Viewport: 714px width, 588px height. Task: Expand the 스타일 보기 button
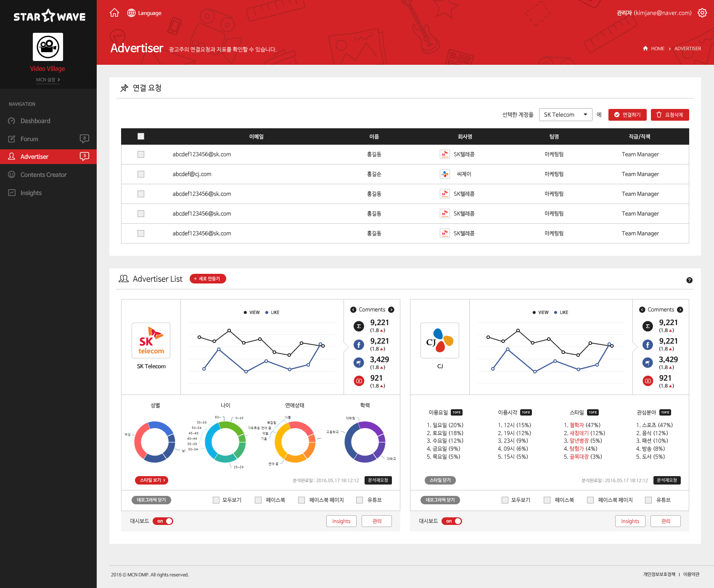(x=152, y=480)
